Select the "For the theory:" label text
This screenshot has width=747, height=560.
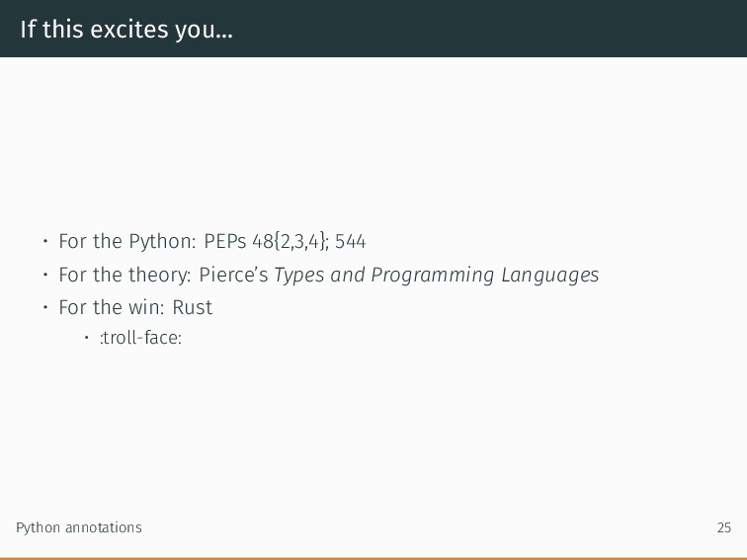[x=124, y=275]
